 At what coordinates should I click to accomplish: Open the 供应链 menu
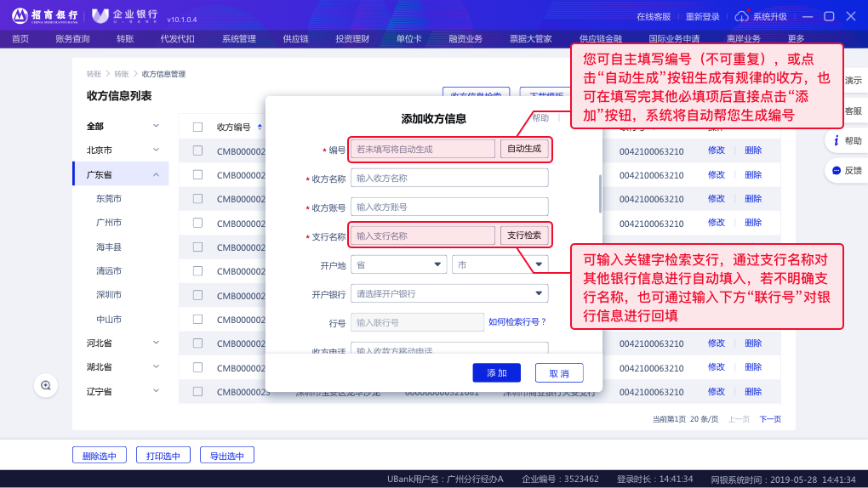click(295, 38)
